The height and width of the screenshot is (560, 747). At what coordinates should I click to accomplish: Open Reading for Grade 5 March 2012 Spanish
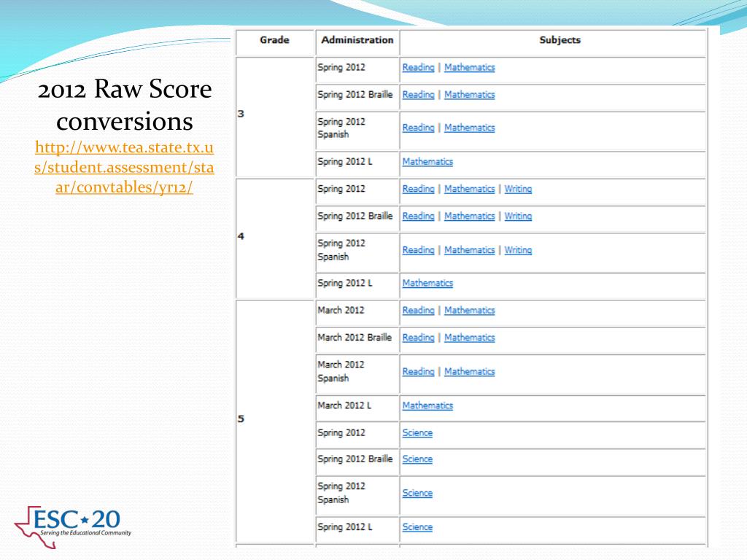click(x=418, y=371)
